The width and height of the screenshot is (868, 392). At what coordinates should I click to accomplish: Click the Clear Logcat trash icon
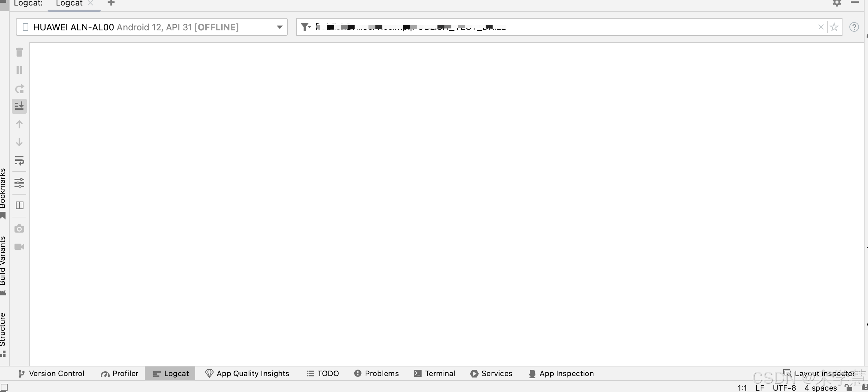coord(19,52)
